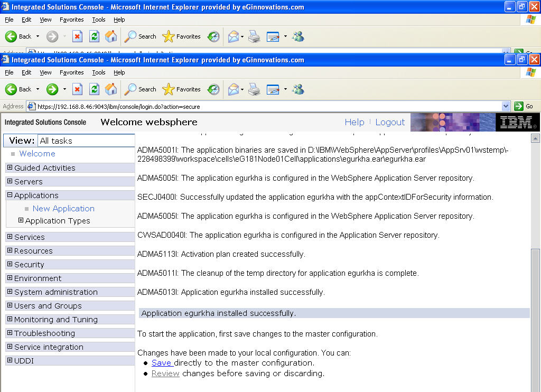Click Search magnifier in background window toolbar
The width and height of the screenshot is (541, 392).
tap(130, 36)
